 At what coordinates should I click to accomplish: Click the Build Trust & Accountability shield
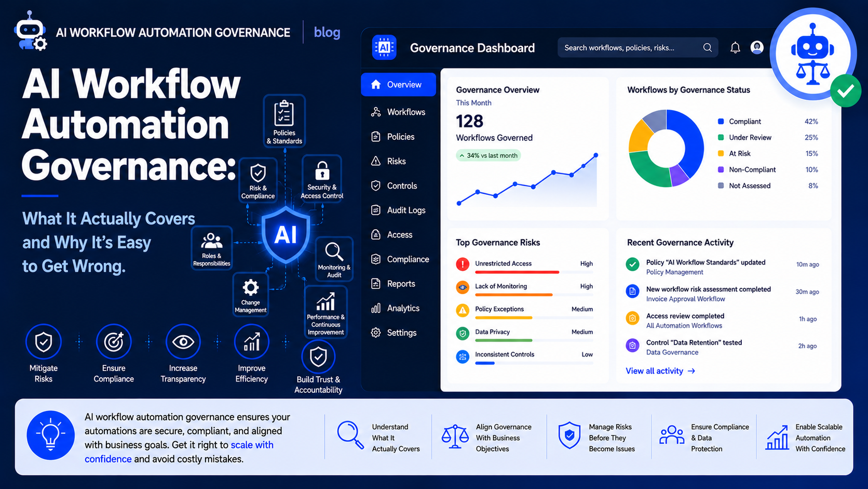click(x=318, y=357)
